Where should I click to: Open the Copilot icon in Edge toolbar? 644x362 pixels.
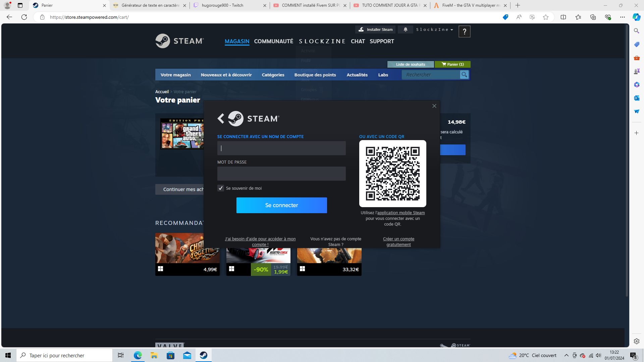pos(636,17)
